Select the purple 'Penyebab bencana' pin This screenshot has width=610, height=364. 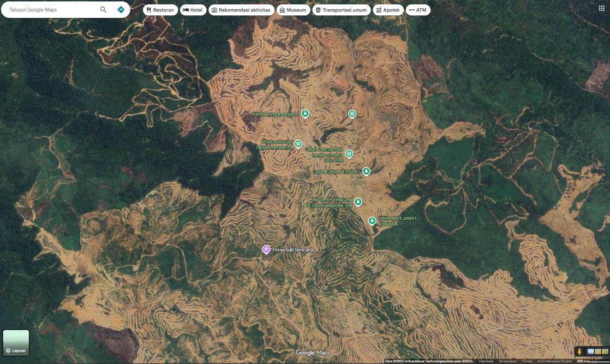coord(266,249)
